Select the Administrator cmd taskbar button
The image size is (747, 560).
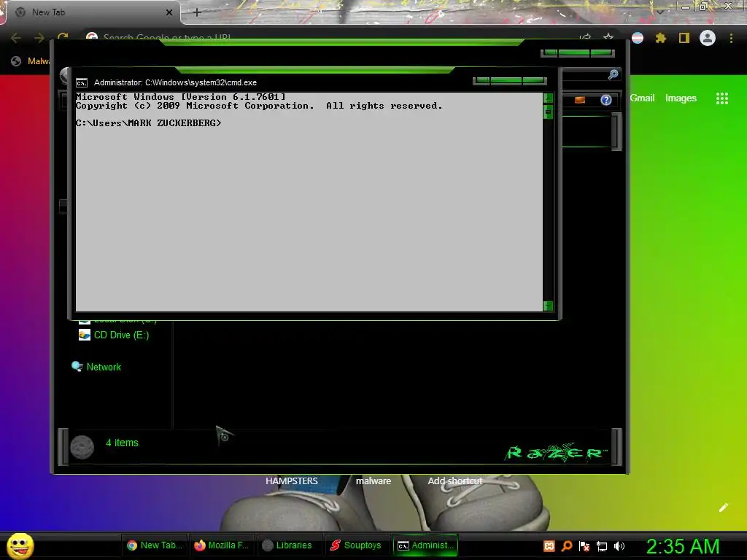(x=425, y=545)
